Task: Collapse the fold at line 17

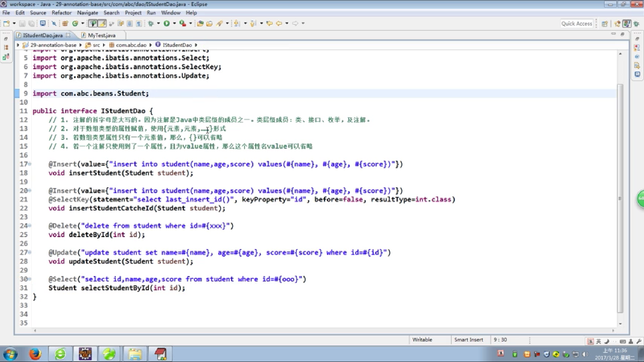Action: (30, 164)
